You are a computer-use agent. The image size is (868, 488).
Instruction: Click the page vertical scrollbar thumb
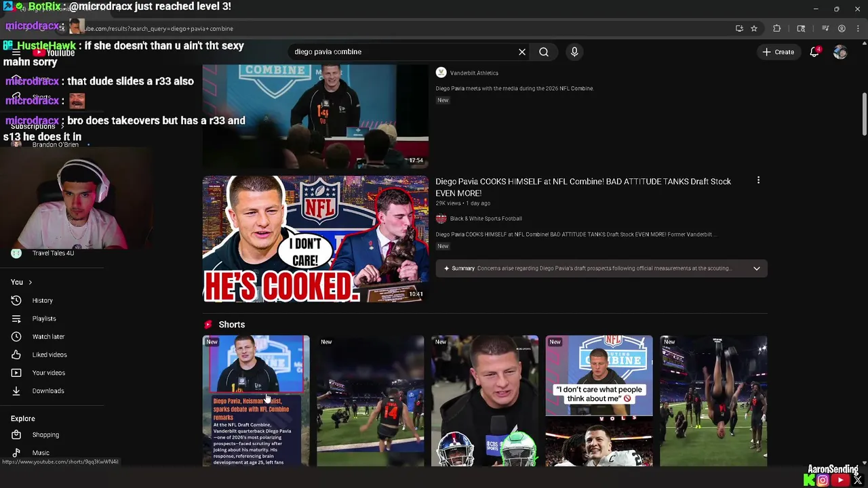[864, 114]
